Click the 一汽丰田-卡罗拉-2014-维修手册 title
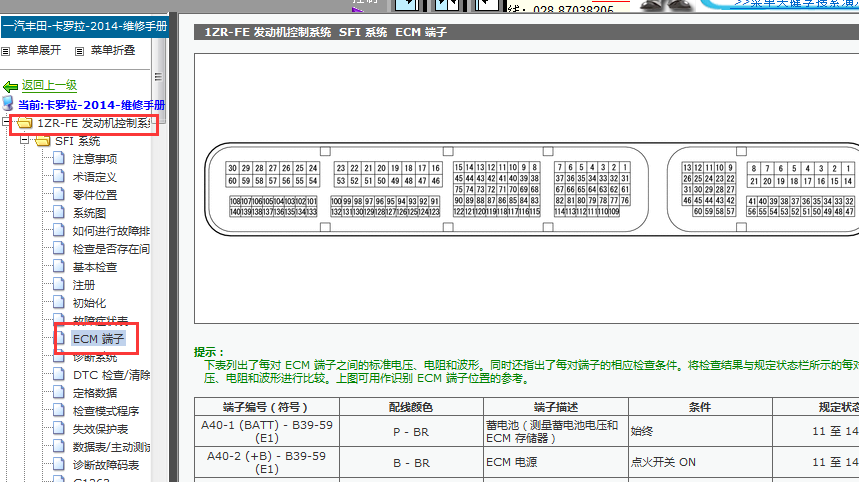Image resolution: width=859 pixels, height=482 pixels. (85, 26)
